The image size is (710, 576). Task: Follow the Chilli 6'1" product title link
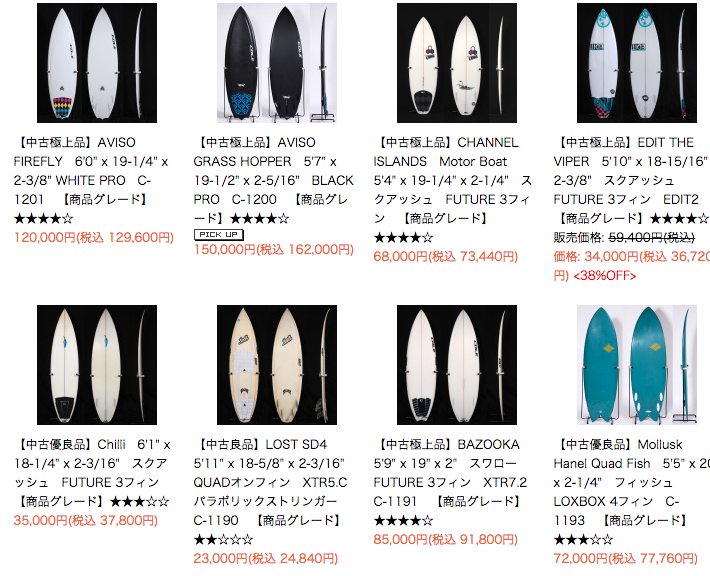pos(92,473)
